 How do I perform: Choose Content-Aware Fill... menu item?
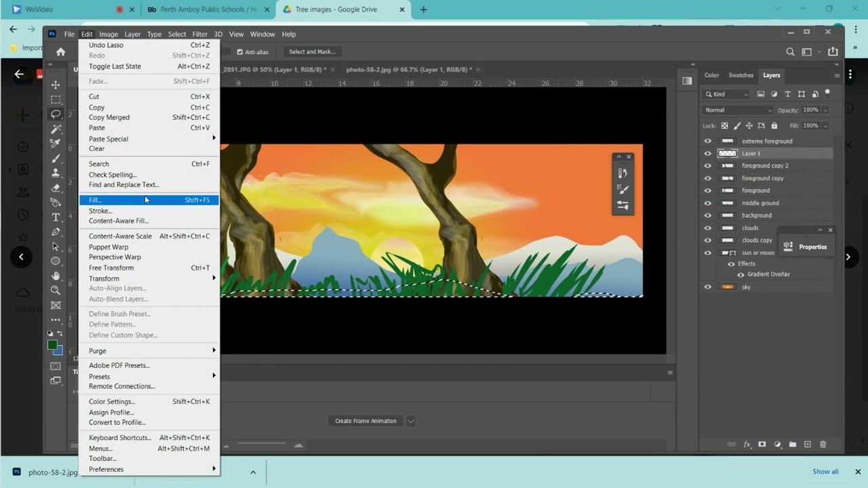[x=149, y=221]
